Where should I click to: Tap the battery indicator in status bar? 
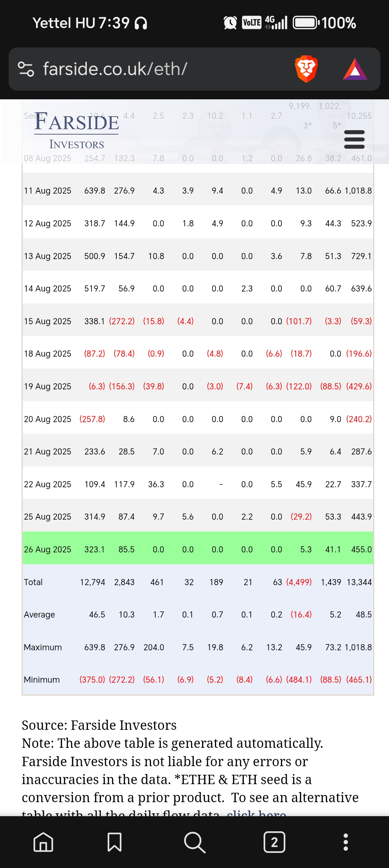[x=306, y=23]
